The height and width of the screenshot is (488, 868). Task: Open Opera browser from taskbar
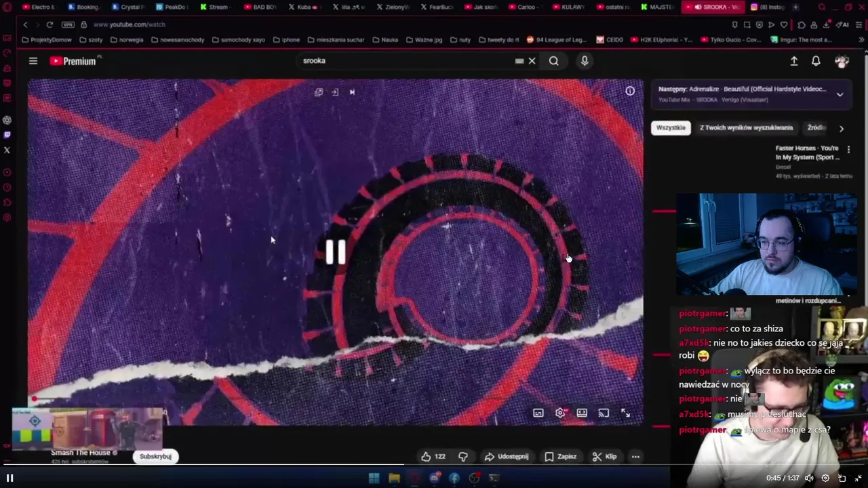[x=414, y=478]
